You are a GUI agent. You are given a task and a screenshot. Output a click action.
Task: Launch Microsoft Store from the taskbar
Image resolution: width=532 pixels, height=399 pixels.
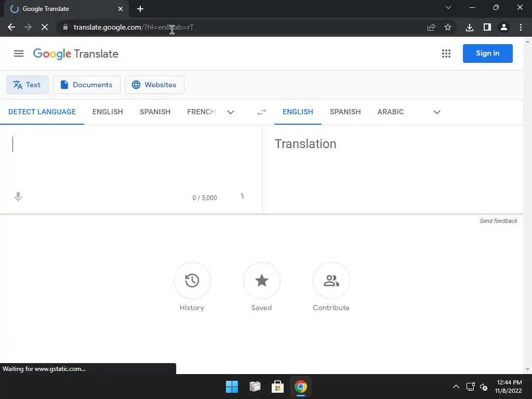pos(277,387)
